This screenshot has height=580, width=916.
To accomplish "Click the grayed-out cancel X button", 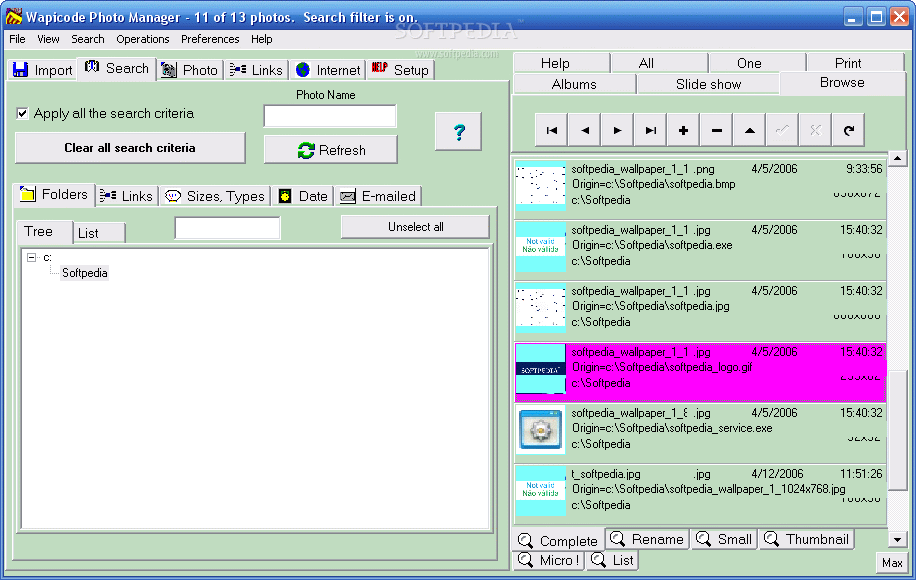I will coord(816,130).
